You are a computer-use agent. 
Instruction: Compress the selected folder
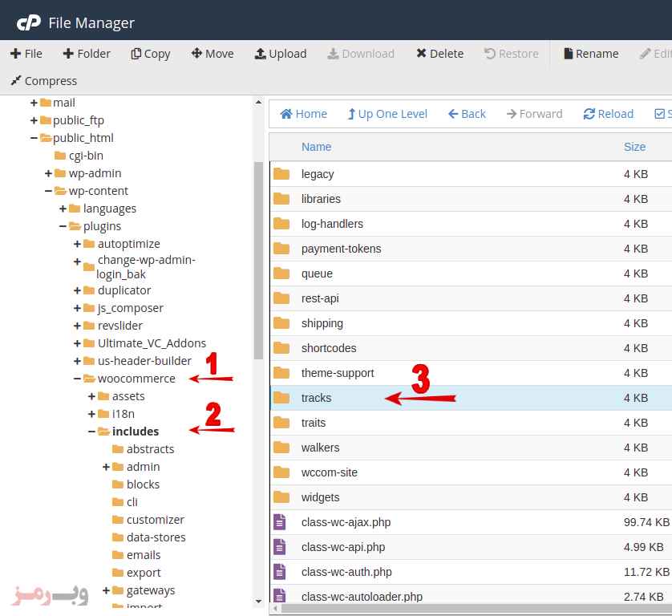click(x=44, y=80)
